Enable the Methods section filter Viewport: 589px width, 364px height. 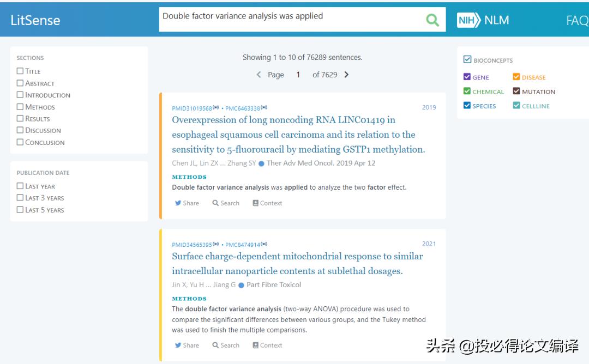pos(20,107)
